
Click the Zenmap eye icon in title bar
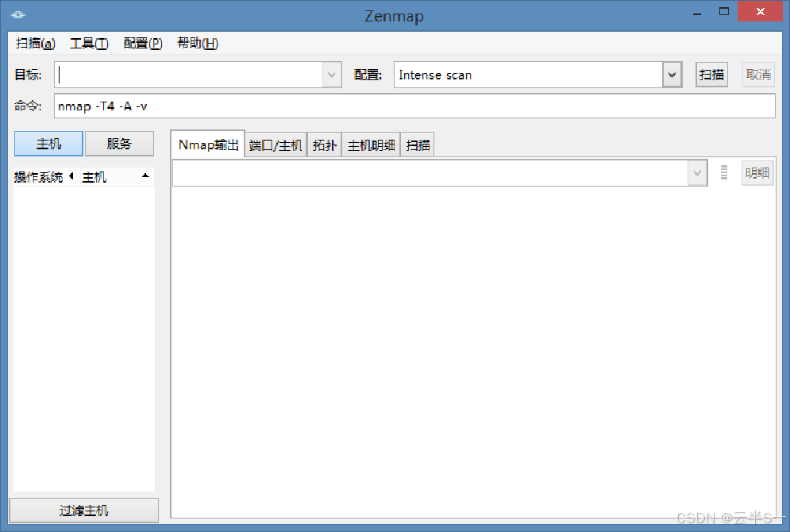coord(17,14)
